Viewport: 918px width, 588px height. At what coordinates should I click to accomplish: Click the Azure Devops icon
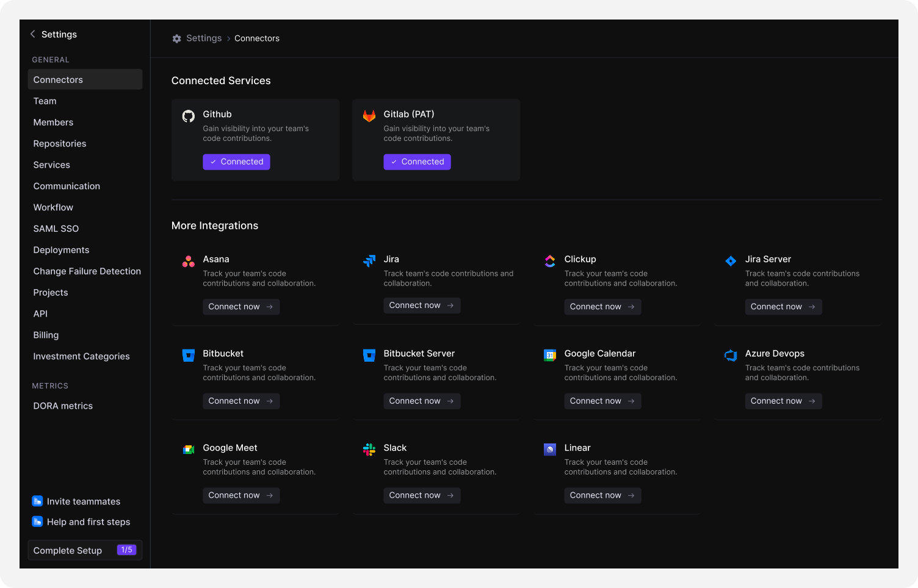pos(731,356)
